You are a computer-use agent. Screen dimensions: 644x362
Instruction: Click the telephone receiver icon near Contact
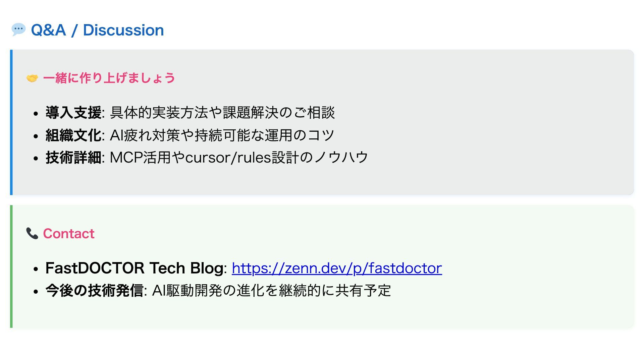pos(32,233)
